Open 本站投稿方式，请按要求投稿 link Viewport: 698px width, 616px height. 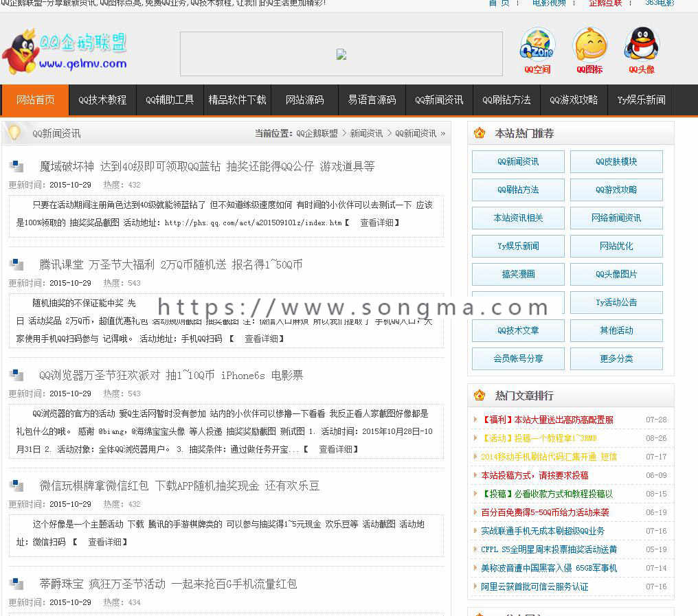534,475
